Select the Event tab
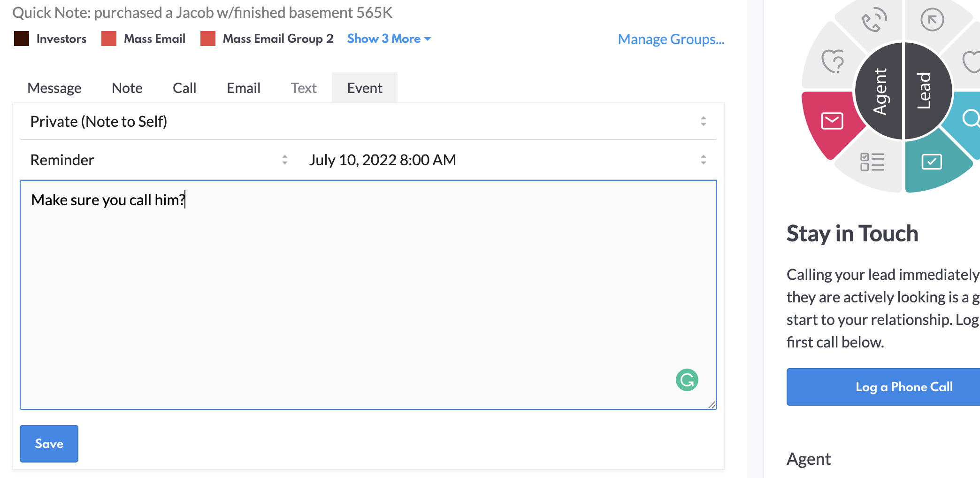The width and height of the screenshot is (980, 478). [365, 88]
